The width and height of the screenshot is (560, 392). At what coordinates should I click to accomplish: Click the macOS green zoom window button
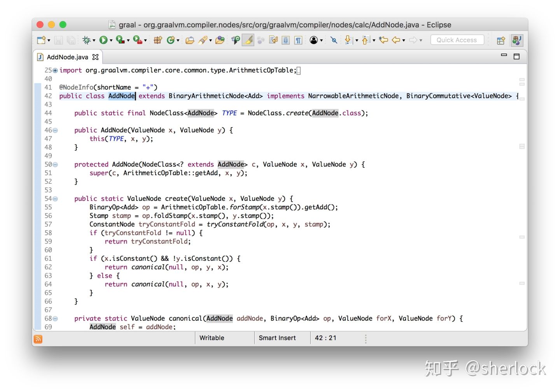tap(63, 25)
